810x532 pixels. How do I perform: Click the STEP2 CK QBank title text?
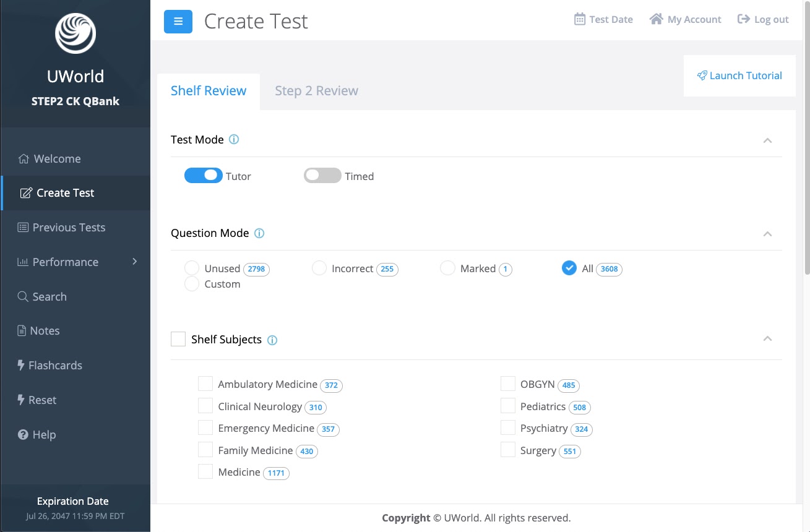click(75, 101)
